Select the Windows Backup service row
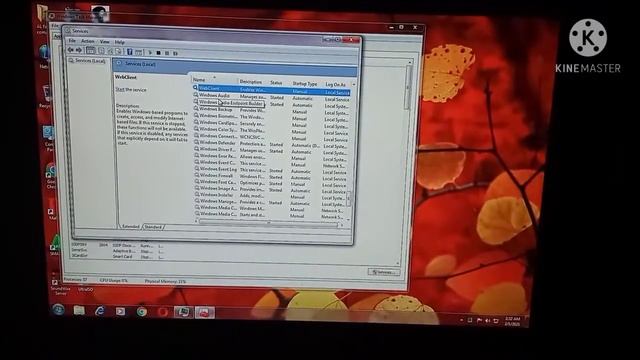Viewport: 640px width, 360px height. (271, 111)
